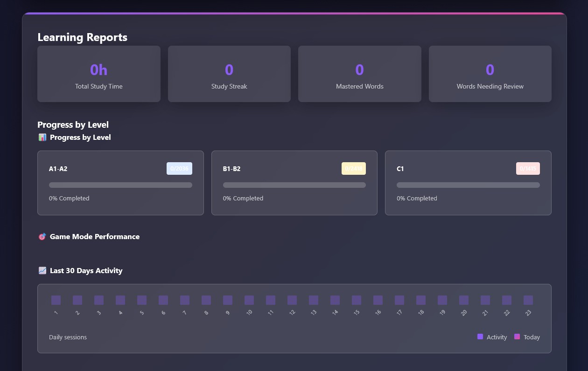588x371 pixels.
Task: Click the Mastered Words stat card
Action: coord(359,74)
